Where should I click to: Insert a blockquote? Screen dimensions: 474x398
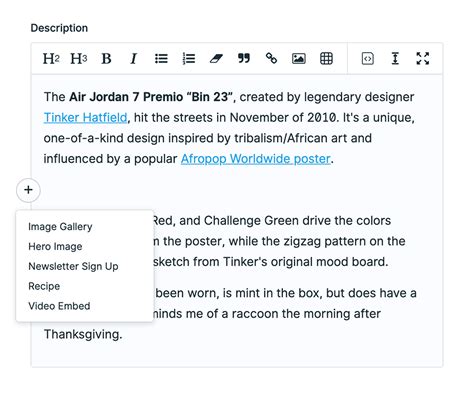tap(244, 58)
